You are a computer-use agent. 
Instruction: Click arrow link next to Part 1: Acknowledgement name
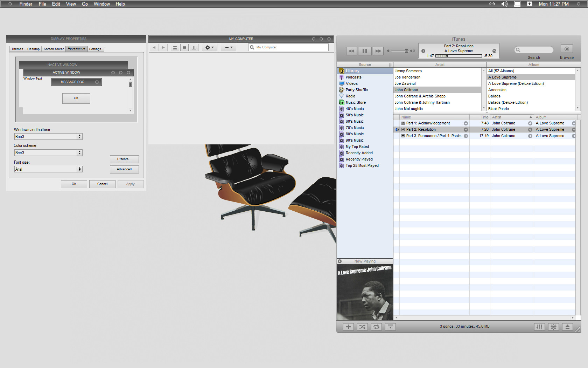pyautogui.click(x=466, y=123)
